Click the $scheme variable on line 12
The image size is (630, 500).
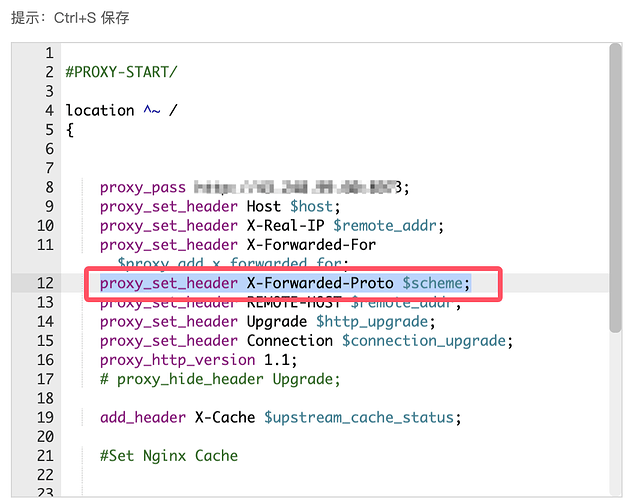coord(435,283)
